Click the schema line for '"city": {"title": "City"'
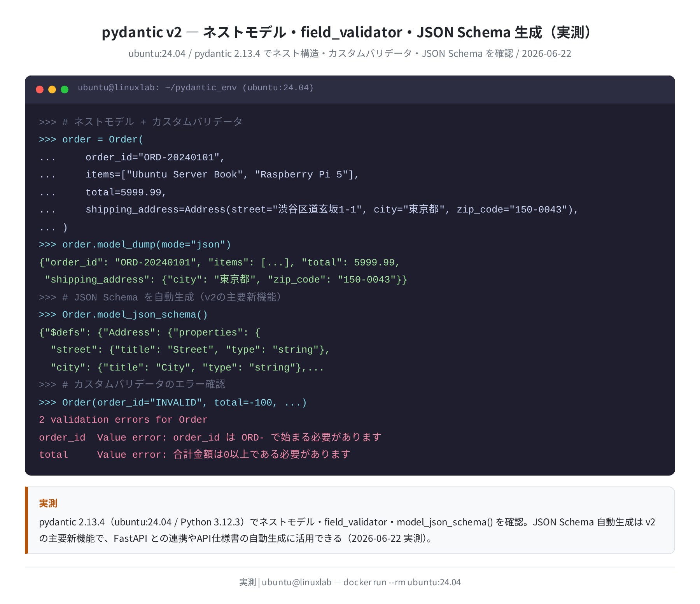Viewport: 700px width, 604px height. click(x=187, y=367)
